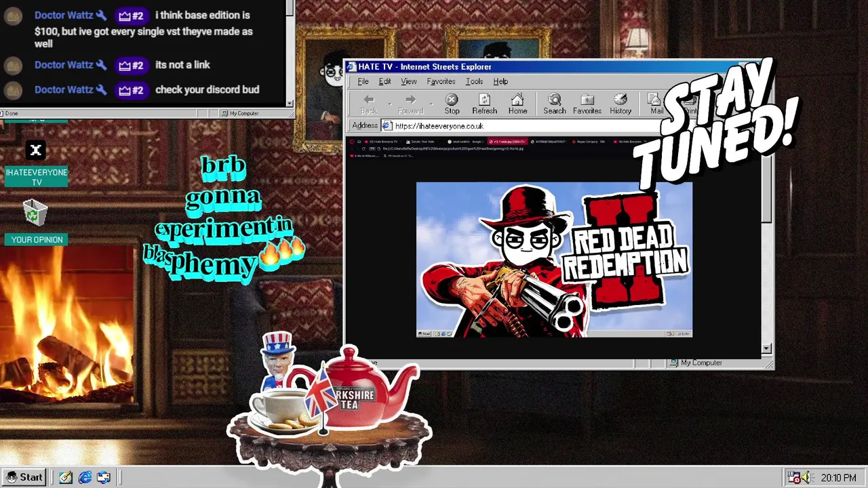The image size is (868, 488).
Task: Refresh the page with the Refresh icon
Action: pos(484,100)
